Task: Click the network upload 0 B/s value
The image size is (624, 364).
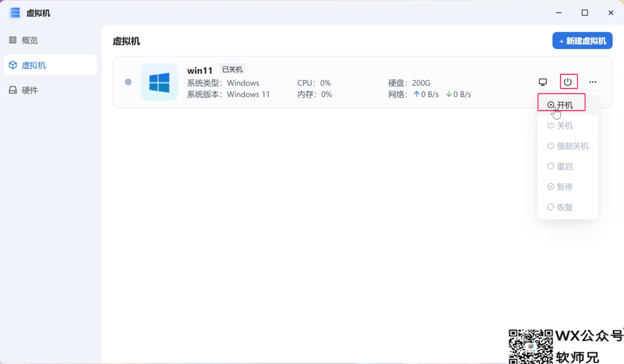Action: [426, 94]
